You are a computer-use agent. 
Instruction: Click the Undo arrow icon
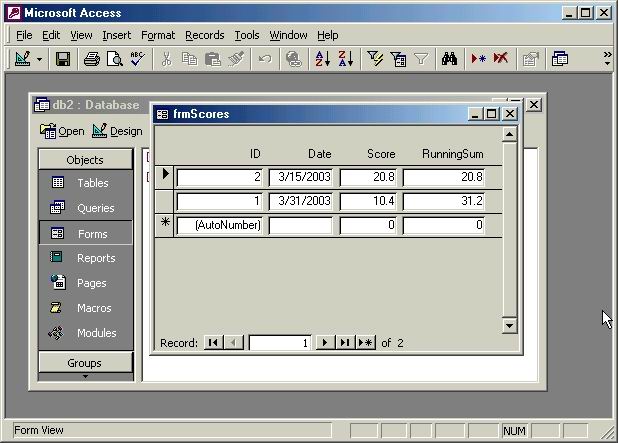(x=265, y=59)
